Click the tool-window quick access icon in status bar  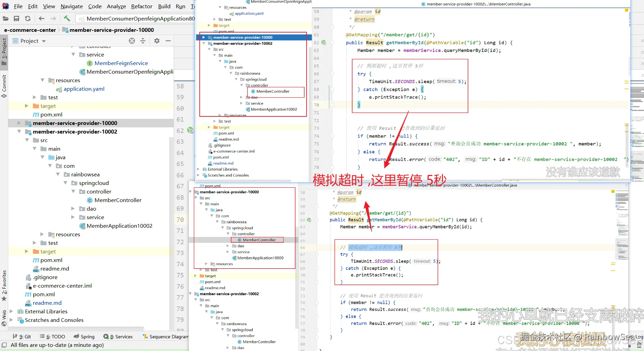[4, 345]
